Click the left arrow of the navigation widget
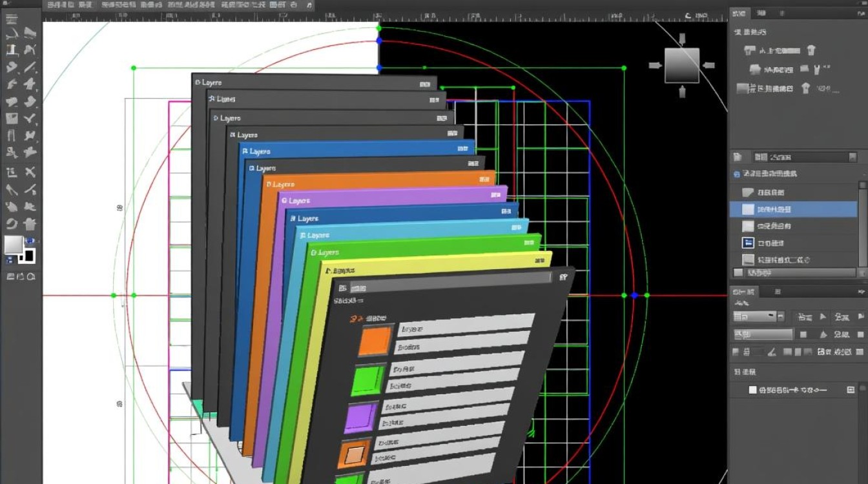Image resolution: width=868 pixels, height=484 pixels. 655,65
